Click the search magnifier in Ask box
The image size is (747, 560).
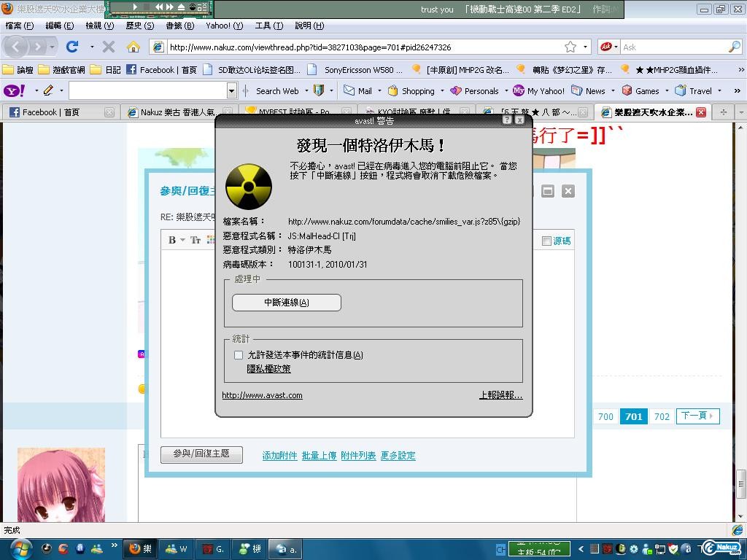(x=734, y=47)
